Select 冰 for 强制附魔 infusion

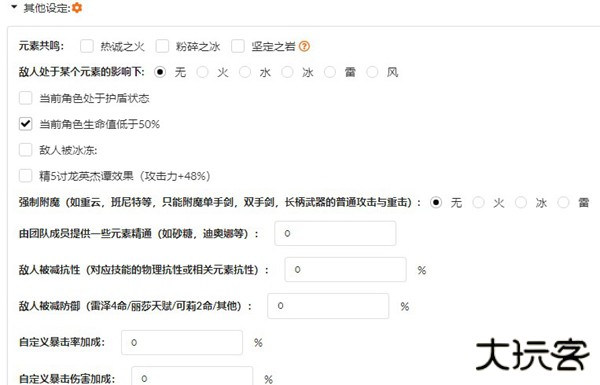click(521, 202)
